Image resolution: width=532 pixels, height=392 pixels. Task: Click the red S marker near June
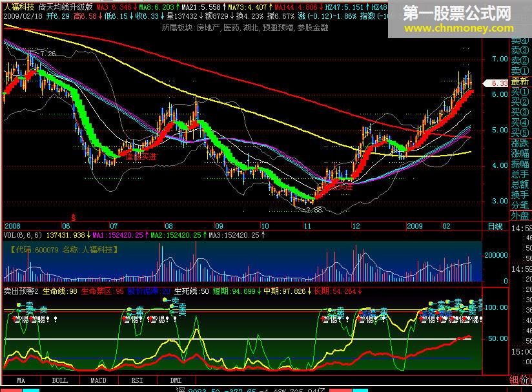pyautogui.click(x=74, y=217)
